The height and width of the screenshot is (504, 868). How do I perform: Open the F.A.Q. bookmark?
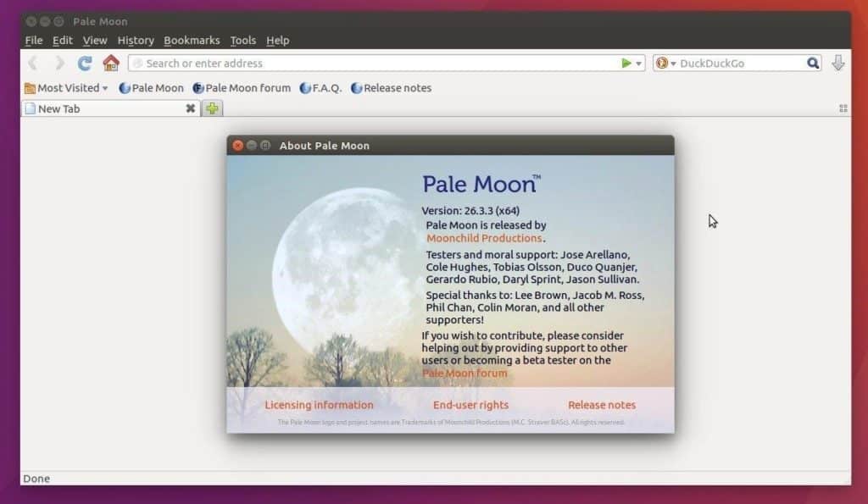pos(320,88)
